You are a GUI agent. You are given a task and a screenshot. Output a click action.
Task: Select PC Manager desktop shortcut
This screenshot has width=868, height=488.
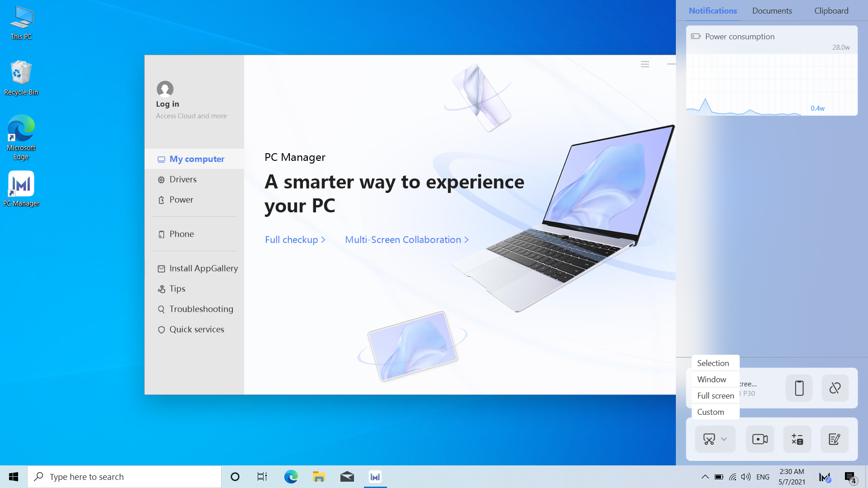pyautogui.click(x=21, y=189)
